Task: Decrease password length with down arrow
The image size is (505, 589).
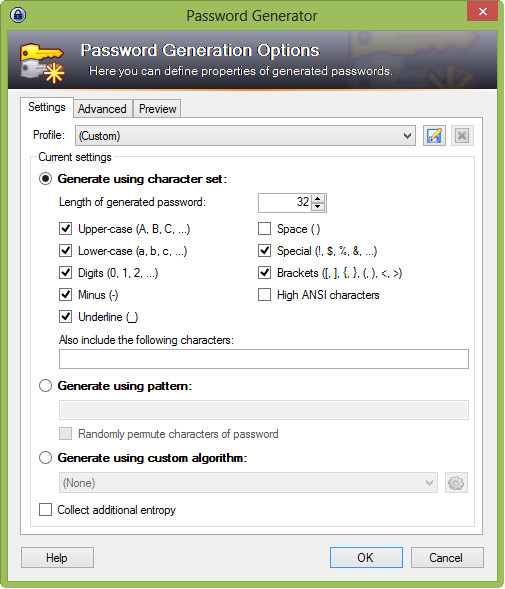Action: (318, 207)
